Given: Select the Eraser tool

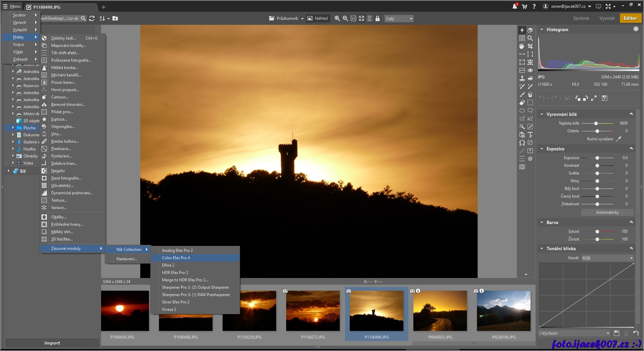Looking at the screenshot, I should [x=522, y=102].
